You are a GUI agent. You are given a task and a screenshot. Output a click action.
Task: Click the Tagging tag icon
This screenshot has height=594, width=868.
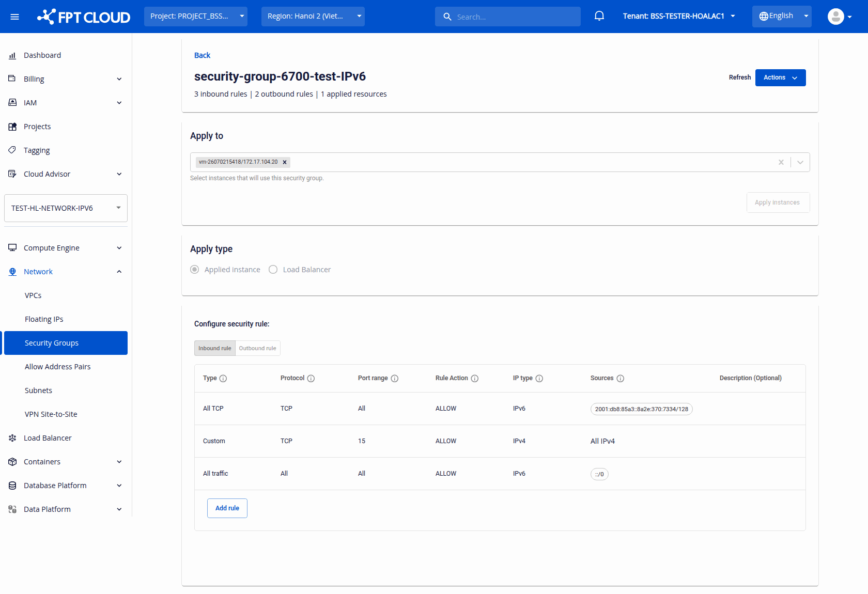point(12,150)
